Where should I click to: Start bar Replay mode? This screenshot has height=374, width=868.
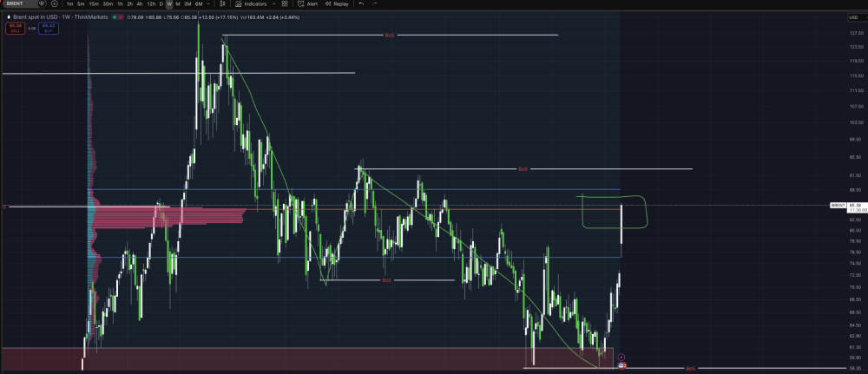pyautogui.click(x=337, y=3)
